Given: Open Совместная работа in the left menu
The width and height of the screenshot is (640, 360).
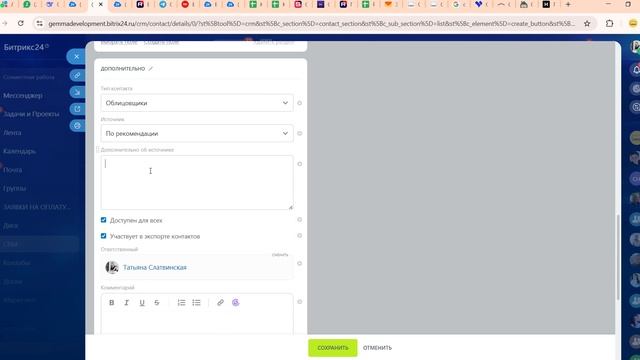Looking at the screenshot, I should tap(29, 77).
